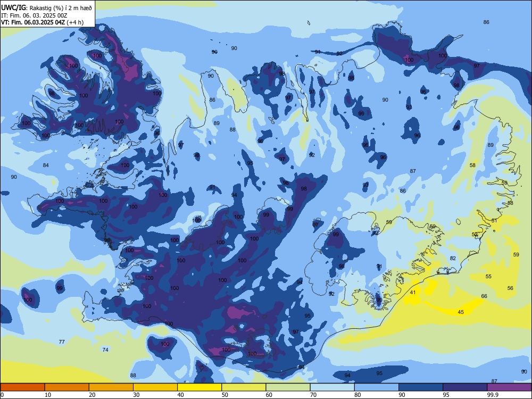Click the humidity value 56 on the map
Screen dimensions: 532x399
(x=510, y=288)
